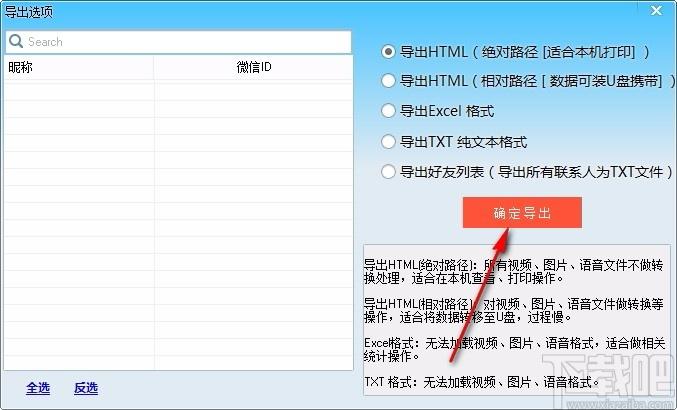Close the 导出选项 dialog
Screen dimensions: 677x410
656,10
